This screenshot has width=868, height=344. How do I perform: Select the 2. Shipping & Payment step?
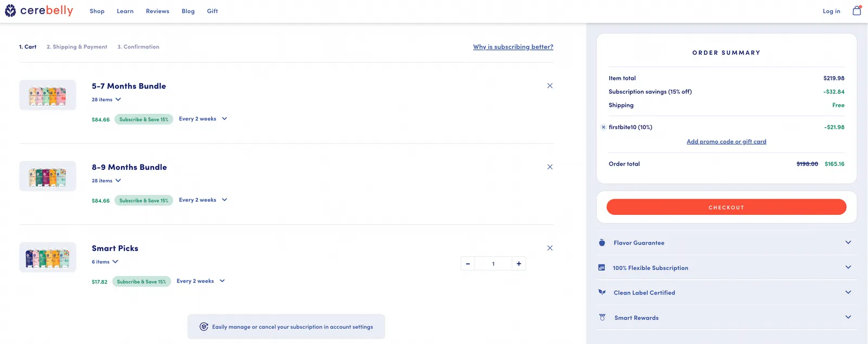pyautogui.click(x=77, y=47)
